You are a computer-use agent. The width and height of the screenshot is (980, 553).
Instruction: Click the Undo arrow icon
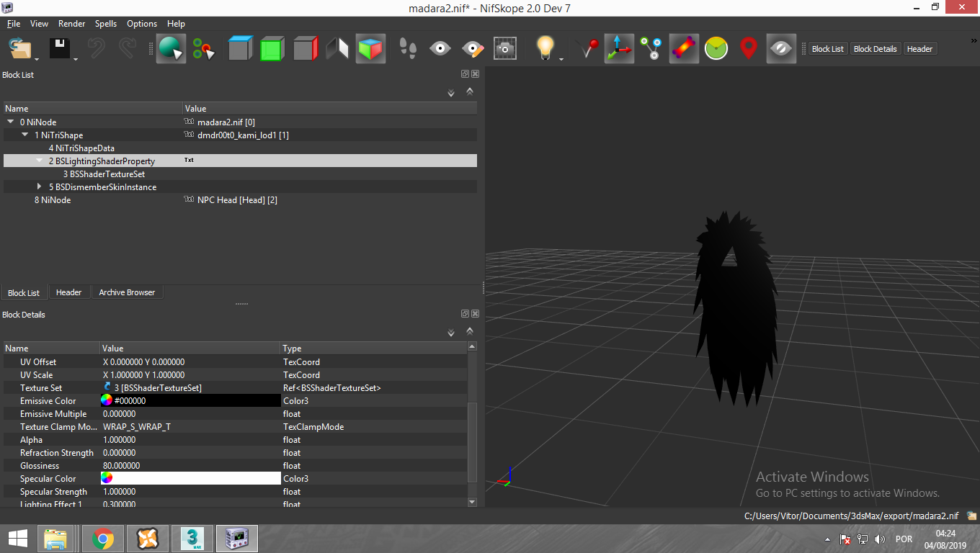(x=96, y=49)
